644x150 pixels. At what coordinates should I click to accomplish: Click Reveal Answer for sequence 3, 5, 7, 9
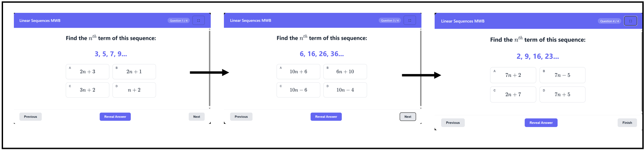(115, 117)
